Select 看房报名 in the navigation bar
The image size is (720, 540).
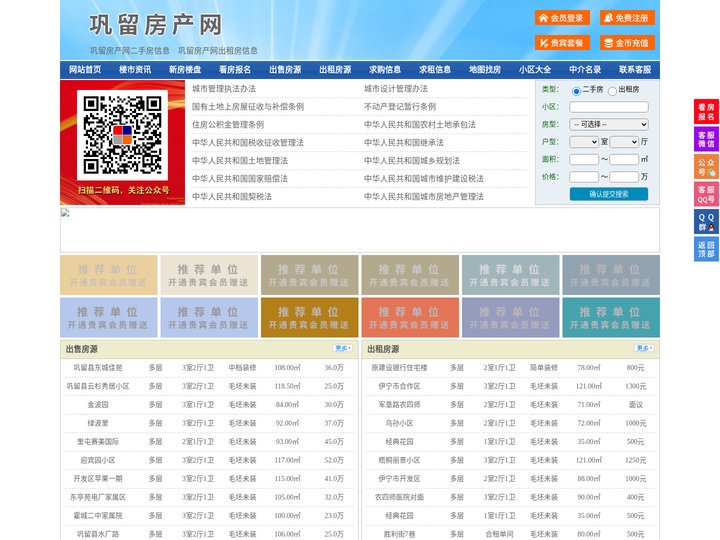coord(235,70)
